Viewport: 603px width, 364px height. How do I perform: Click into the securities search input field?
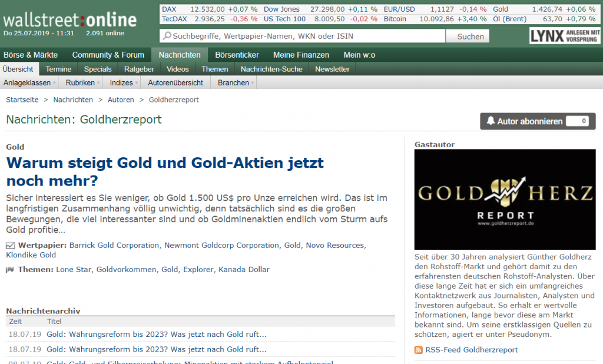tap(303, 37)
